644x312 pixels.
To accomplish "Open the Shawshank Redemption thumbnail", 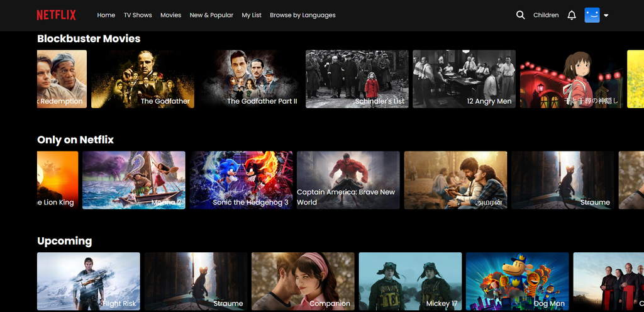I will pyautogui.click(x=62, y=79).
